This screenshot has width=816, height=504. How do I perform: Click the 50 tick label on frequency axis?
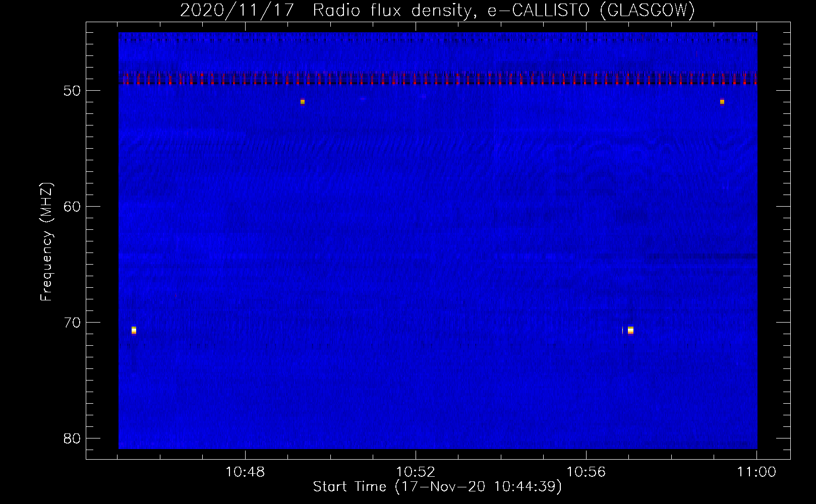pyautogui.click(x=73, y=91)
